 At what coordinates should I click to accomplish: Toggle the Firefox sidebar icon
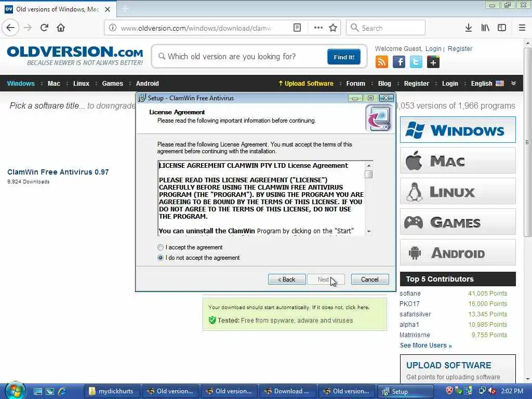502,28
